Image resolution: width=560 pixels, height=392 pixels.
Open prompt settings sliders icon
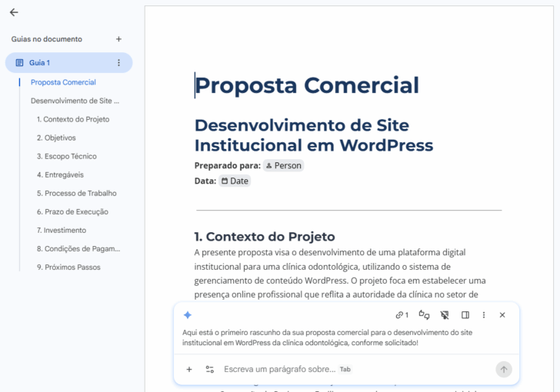point(210,370)
